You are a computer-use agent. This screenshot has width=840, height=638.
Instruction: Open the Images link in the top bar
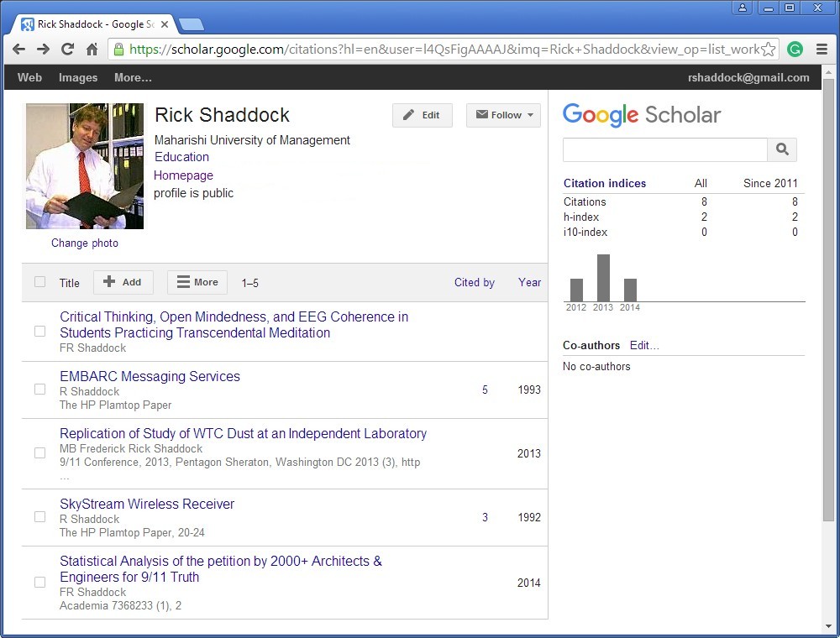(x=78, y=77)
